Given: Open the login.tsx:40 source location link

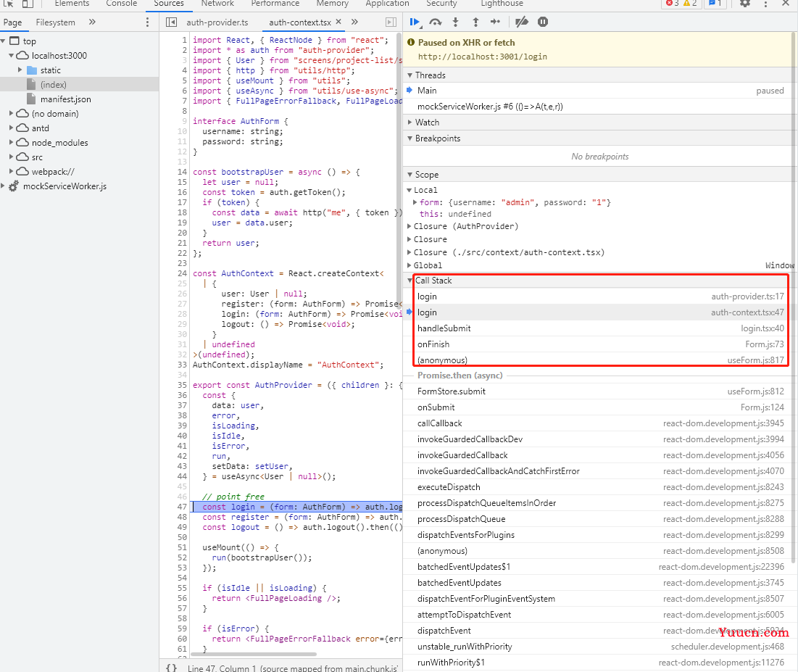Looking at the screenshot, I should pyautogui.click(x=762, y=328).
